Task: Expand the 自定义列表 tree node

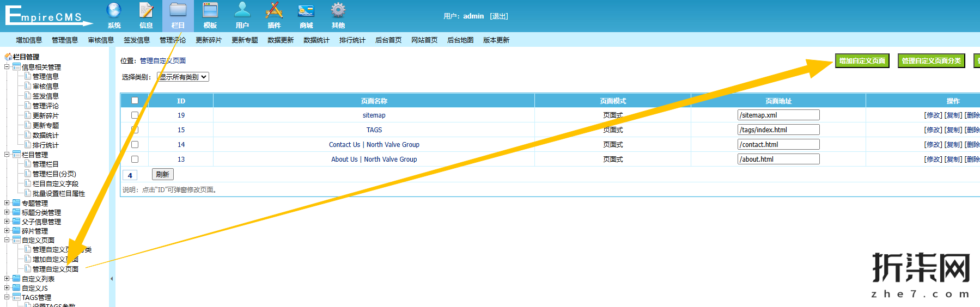Action: coord(7,279)
